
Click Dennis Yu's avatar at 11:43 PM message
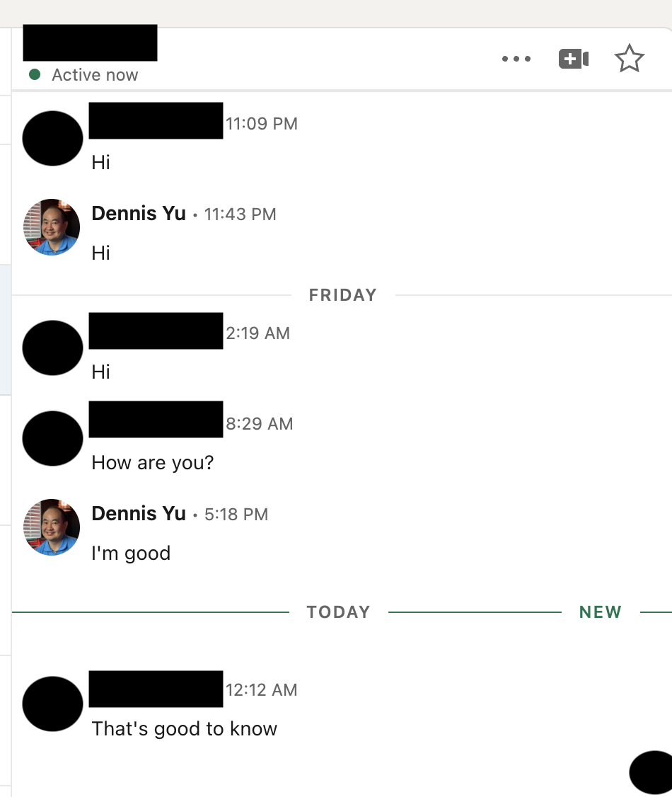pos(52,227)
